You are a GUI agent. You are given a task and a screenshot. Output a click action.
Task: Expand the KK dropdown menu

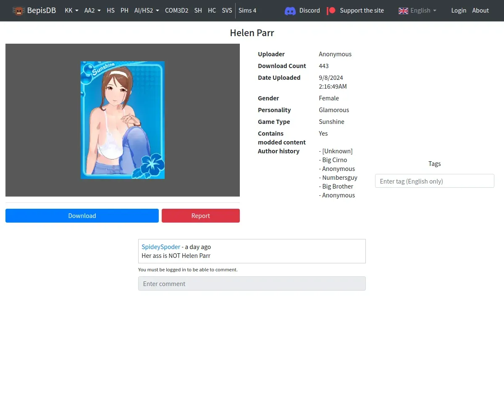[x=71, y=10]
